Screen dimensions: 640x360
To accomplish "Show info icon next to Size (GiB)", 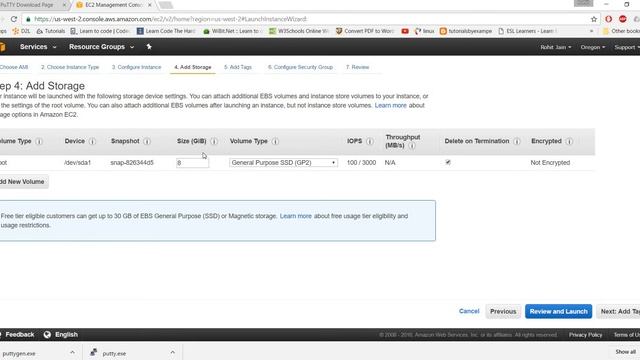I will (x=214, y=141).
